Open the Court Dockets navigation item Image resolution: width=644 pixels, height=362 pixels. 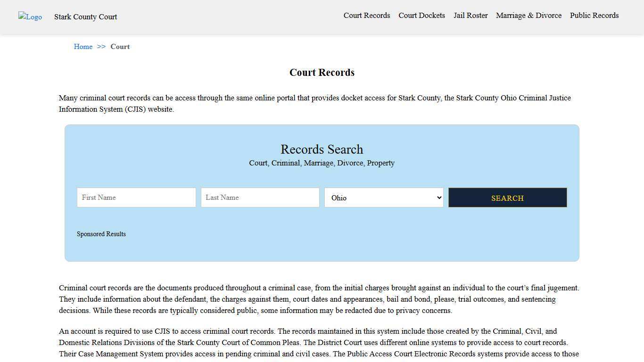(421, 16)
